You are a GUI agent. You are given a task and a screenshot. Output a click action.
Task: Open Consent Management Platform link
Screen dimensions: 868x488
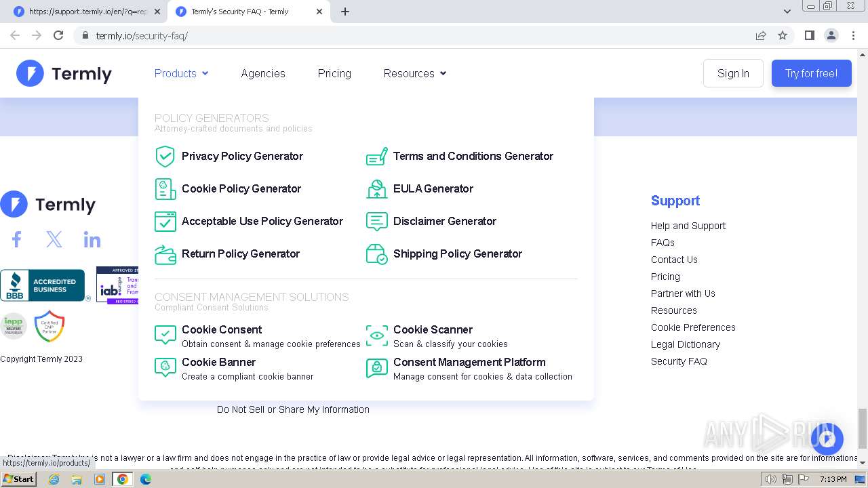tap(469, 363)
